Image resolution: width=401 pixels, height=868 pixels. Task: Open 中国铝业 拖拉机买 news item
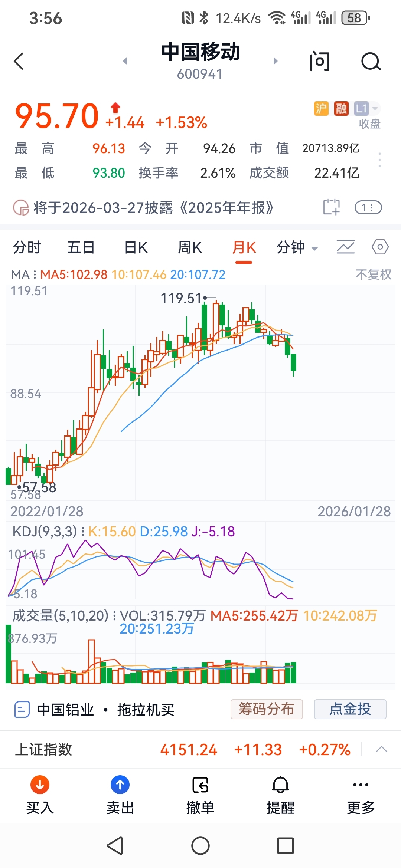point(106,710)
